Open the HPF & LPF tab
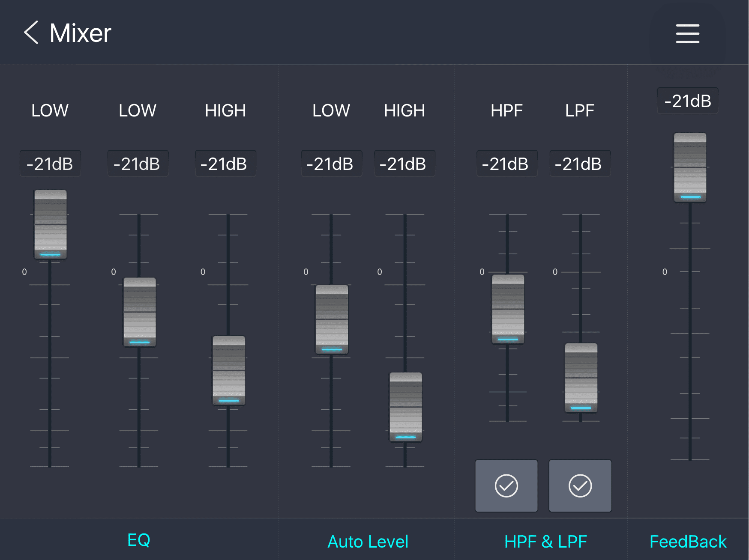Screen dimensions: 749x560 pyautogui.click(x=545, y=542)
